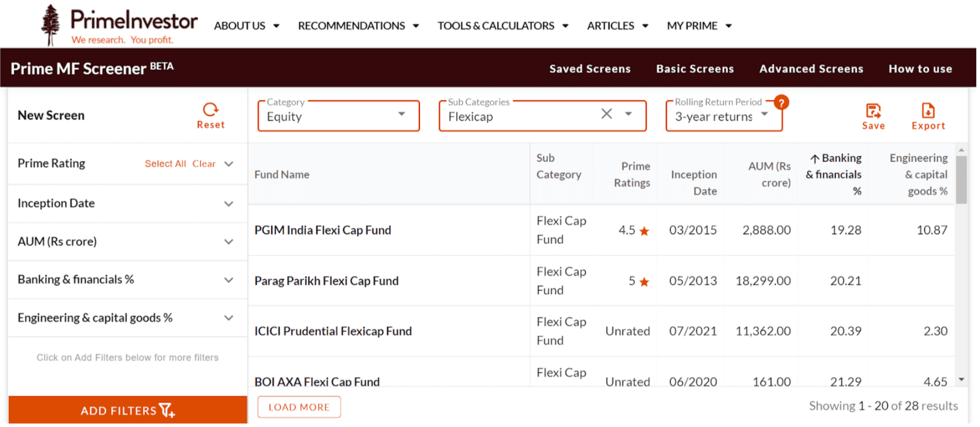Viewport: 980px width, 427px height.
Task: Click the banking value 20.21
Action: [846, 281]
